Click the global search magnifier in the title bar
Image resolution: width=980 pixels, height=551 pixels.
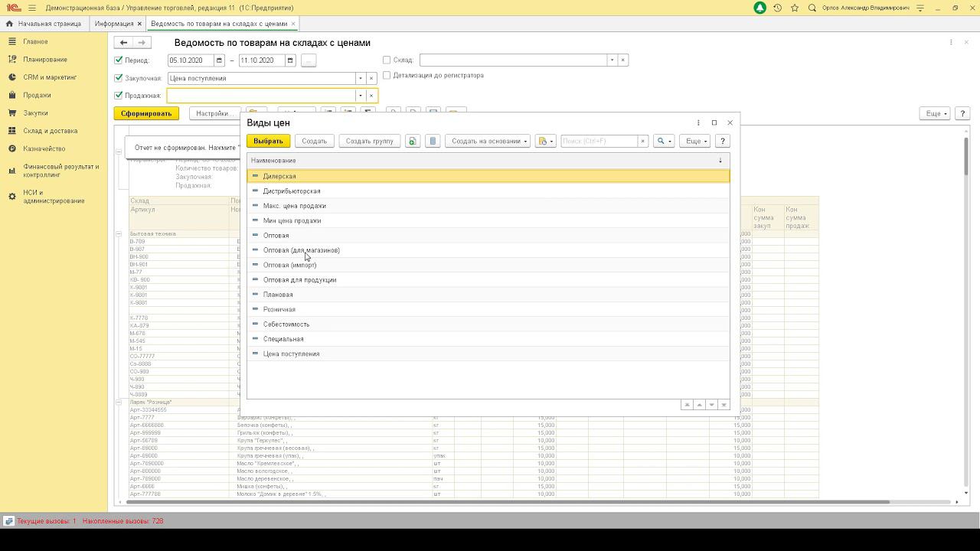(x=812, y=8)
